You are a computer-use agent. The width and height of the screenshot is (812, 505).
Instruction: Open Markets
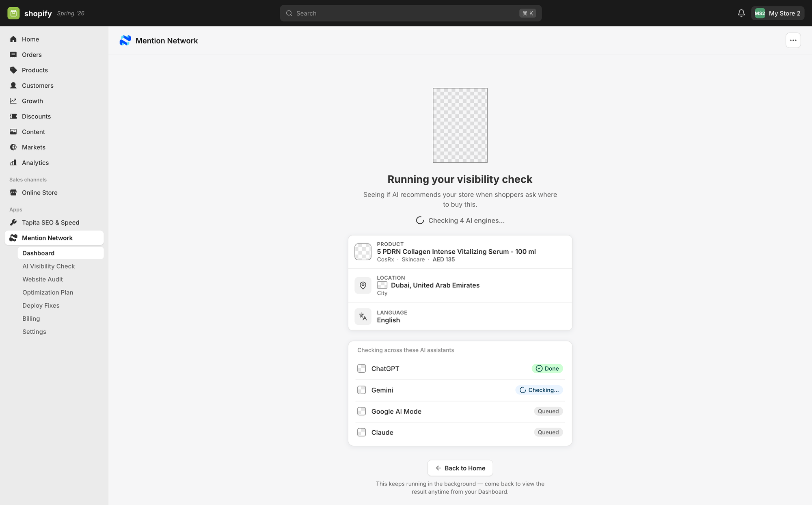click(54, 147)
